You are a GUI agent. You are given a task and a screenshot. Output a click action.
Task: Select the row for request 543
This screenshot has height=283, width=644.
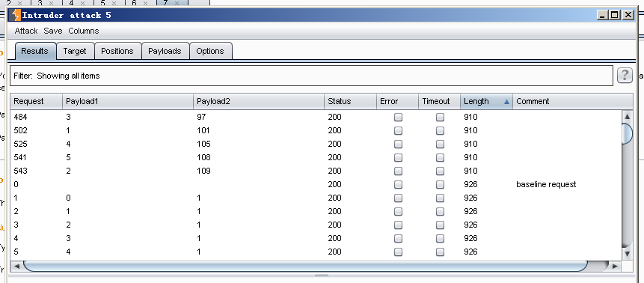coord(316,171)
